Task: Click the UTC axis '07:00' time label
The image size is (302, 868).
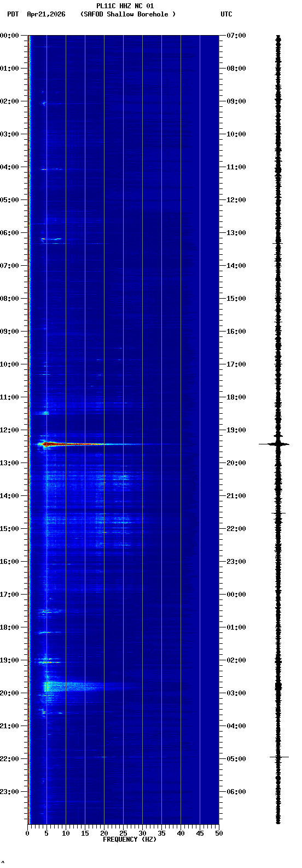Action: (236, 36)
